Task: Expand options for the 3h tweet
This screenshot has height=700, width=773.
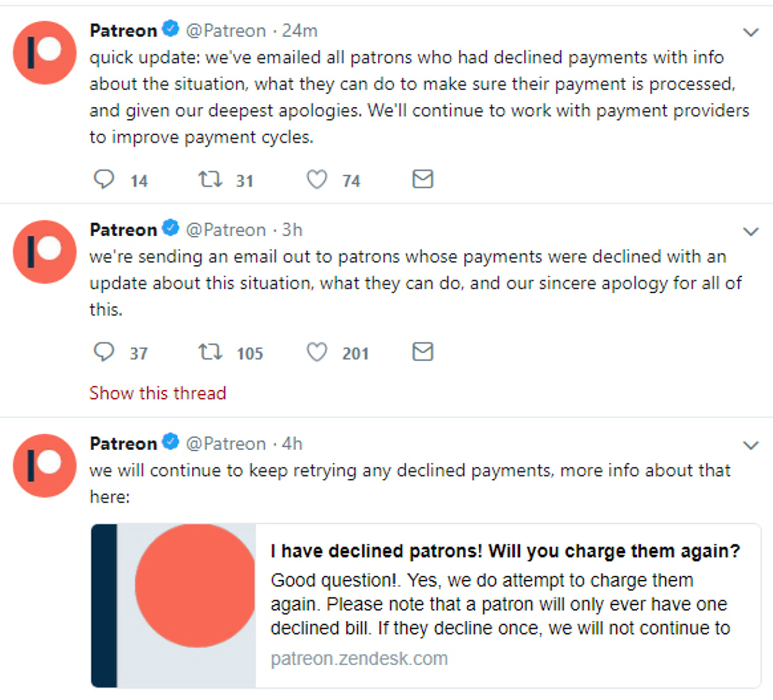Action: [750, 232]
